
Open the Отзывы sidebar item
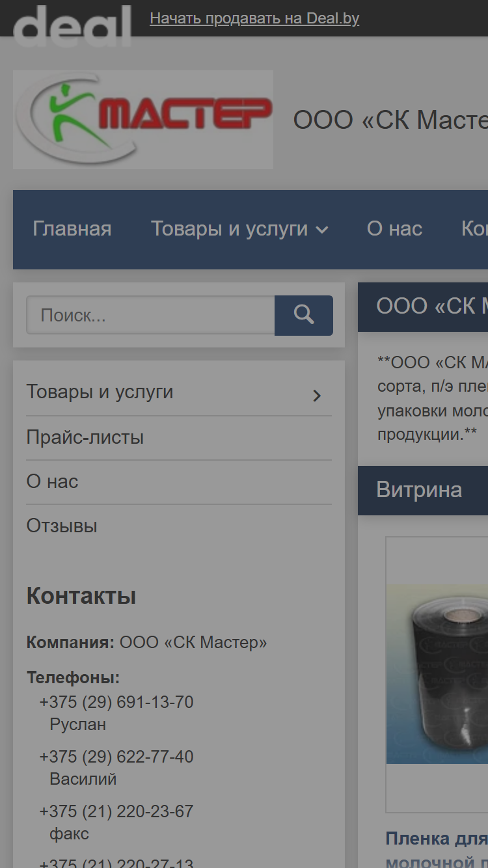62,526
